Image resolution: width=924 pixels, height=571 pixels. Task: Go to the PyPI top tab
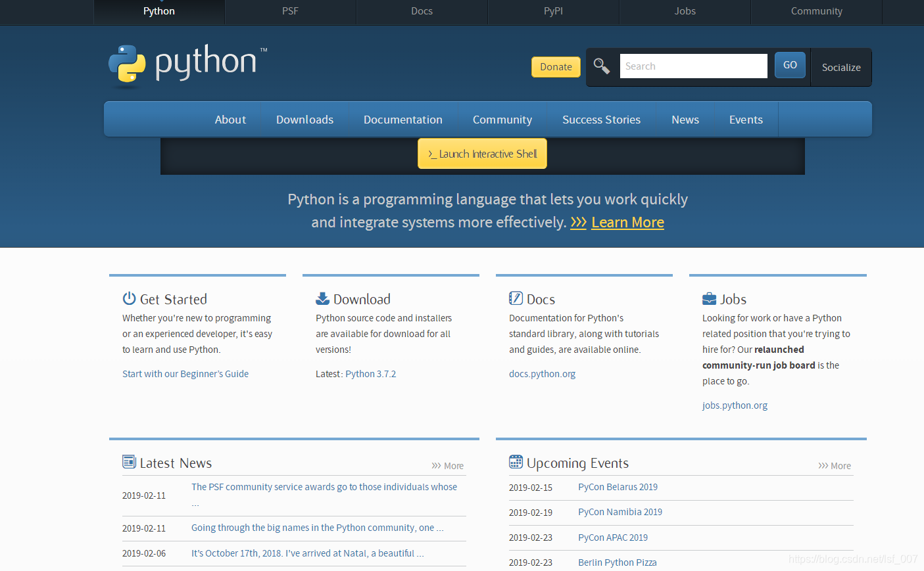coord(554,11)
